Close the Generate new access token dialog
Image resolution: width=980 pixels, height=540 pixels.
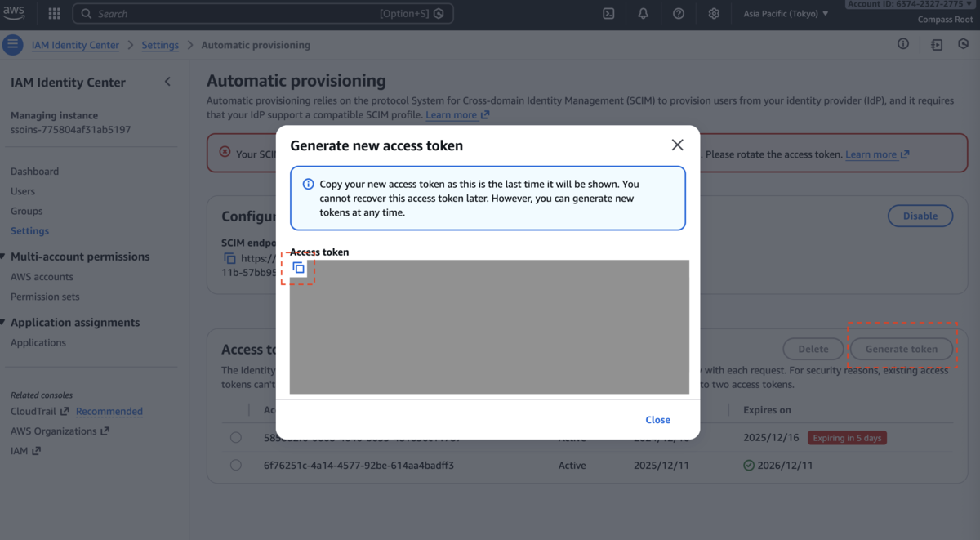click(677, 145)
